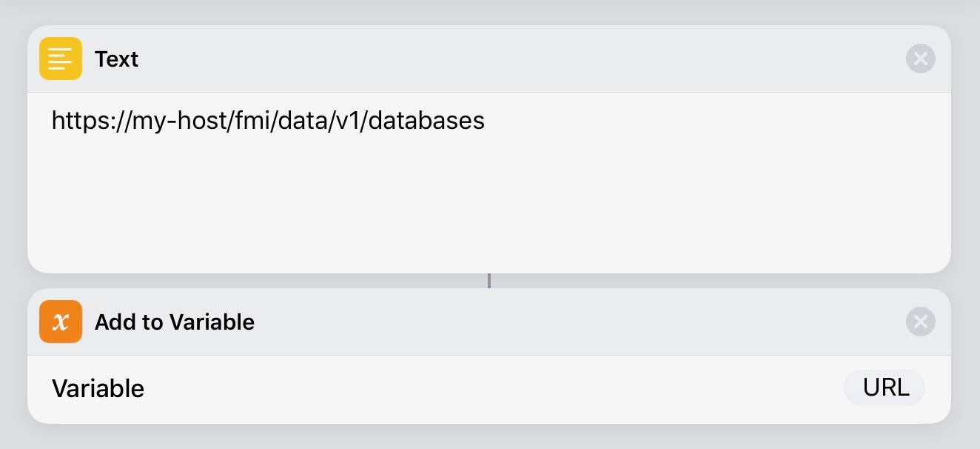The image size is (980, 449).
Task: Select the Text action title
Action: click(x=117, y=59)
